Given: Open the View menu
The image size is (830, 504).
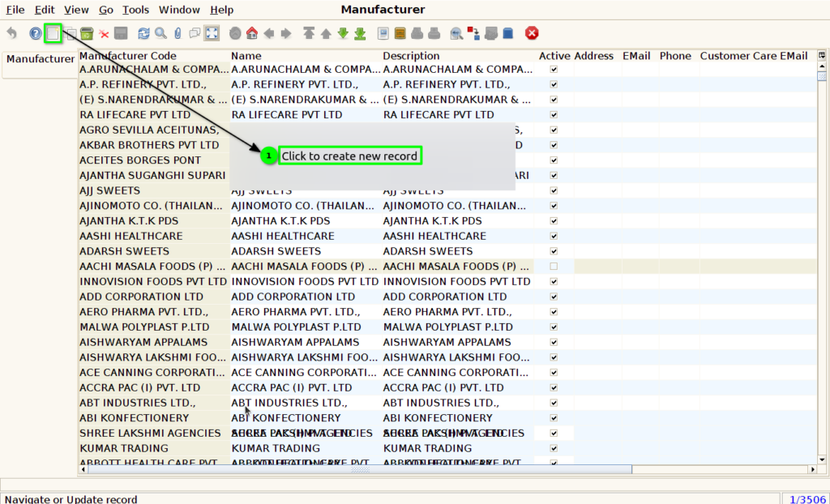Looking at the screenshot, I should [76, 10].
